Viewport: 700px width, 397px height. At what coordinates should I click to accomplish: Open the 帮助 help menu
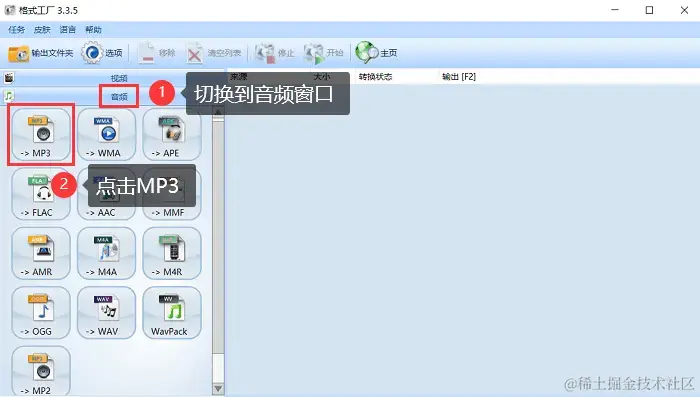click(x=93, y=29)
